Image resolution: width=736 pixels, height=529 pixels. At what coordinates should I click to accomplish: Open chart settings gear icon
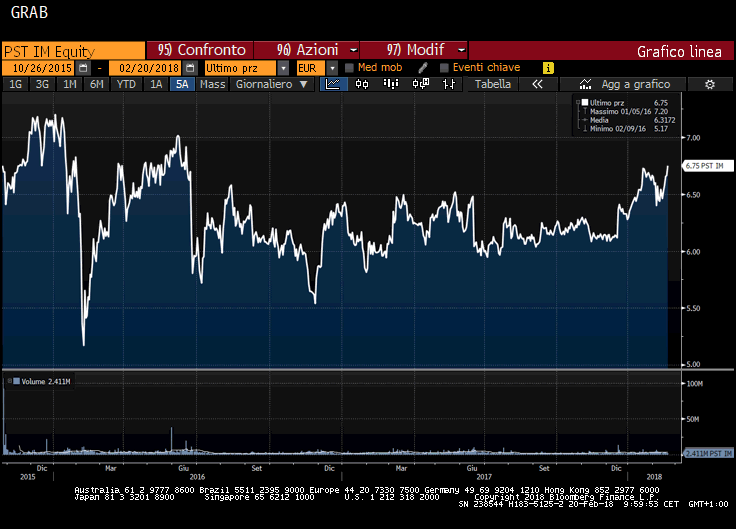pyautogui.click(x=709, y=85)
